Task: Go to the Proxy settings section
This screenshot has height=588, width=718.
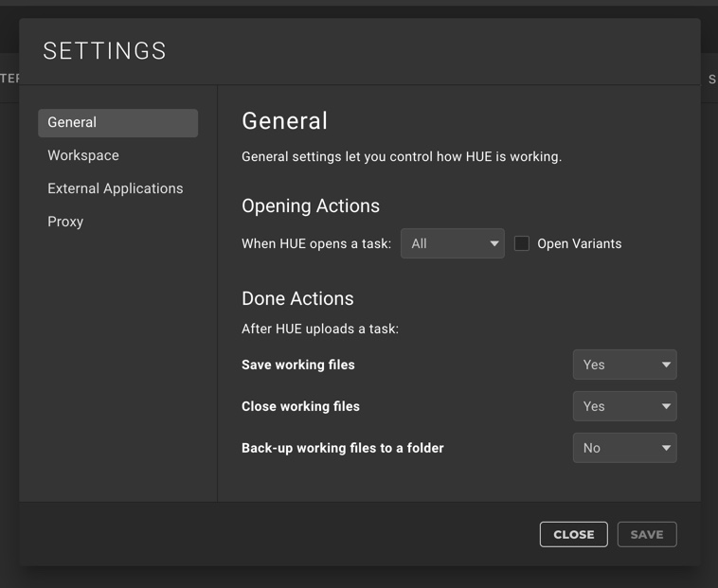Action: pos(65,222)
